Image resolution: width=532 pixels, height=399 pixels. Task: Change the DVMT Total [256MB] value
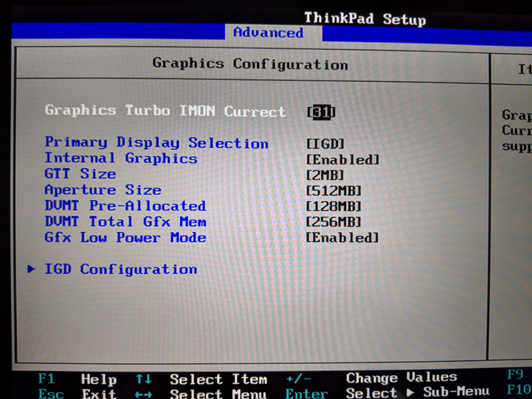click(x=334, y=222)
